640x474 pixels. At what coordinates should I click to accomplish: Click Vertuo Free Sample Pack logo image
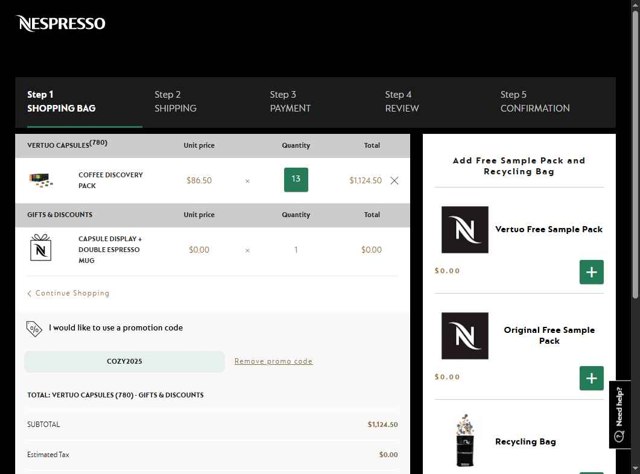tap(464, 229)
